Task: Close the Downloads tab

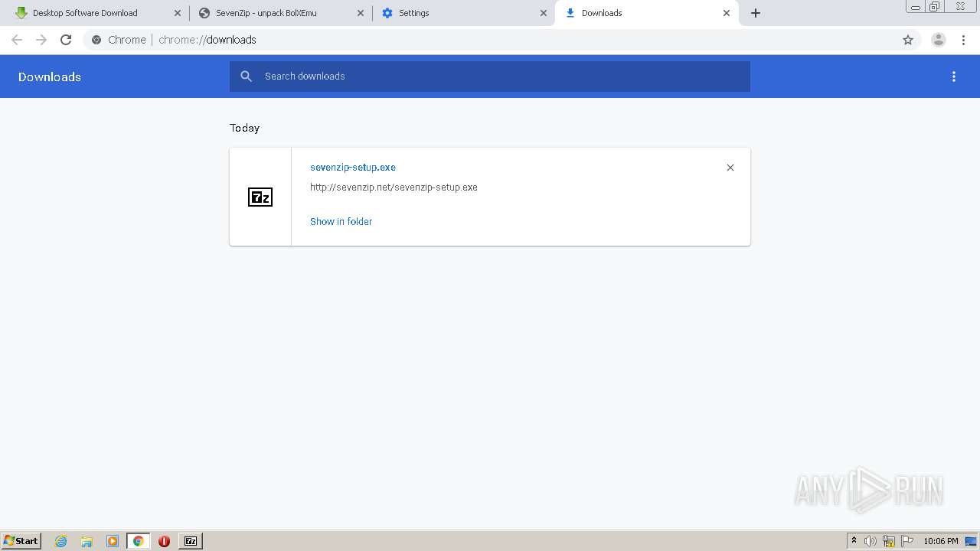Action: [x=727, y=13]
